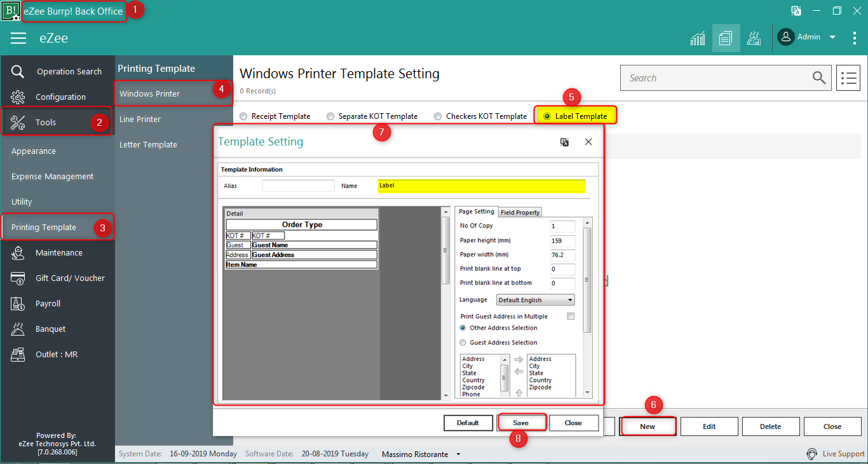The image size is (868, 464).
Task: Click the Name field containing Label
Action: click(481, 186)
